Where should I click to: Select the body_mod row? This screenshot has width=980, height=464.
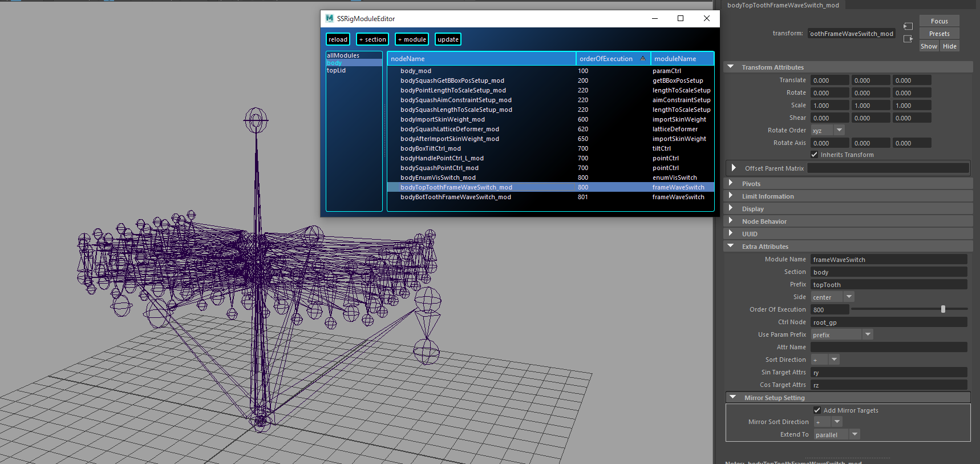click(550, 71)
